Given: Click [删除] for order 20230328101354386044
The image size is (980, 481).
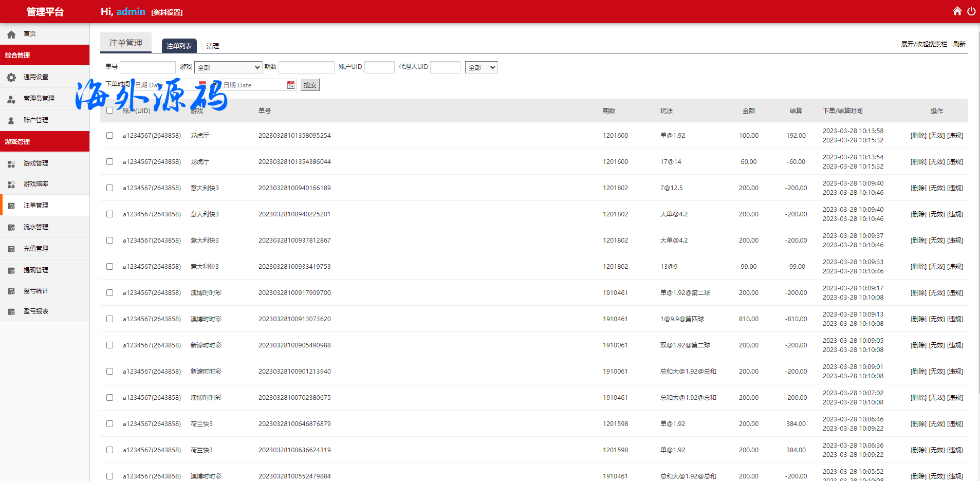Looking at the screenshot, I should point(918,162).
